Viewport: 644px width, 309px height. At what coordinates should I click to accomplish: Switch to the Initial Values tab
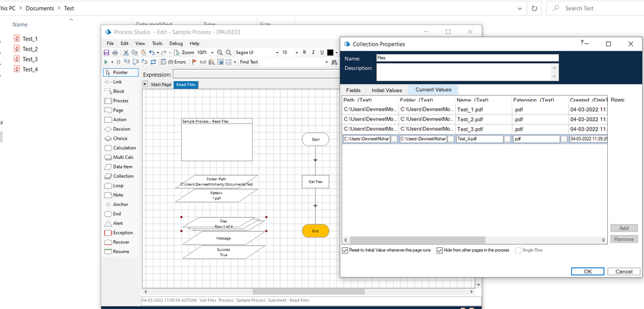pyautogui.click(x=387, y=90)
